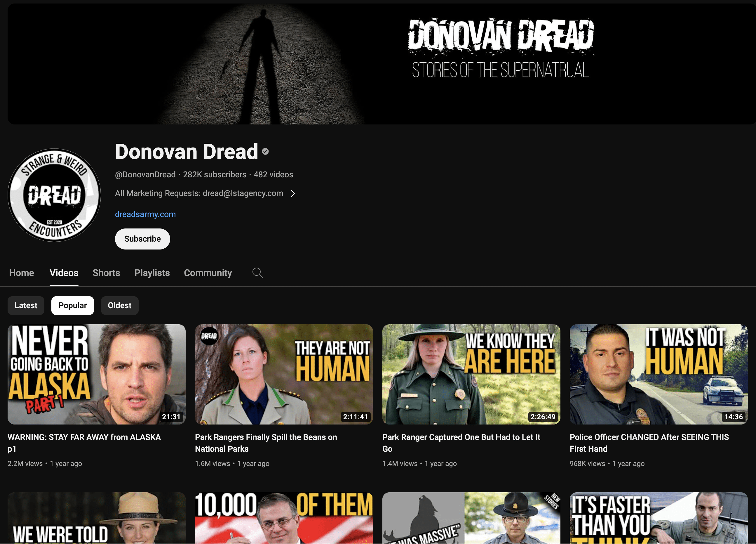Click the Donovan Dread channel name heading

187,152
